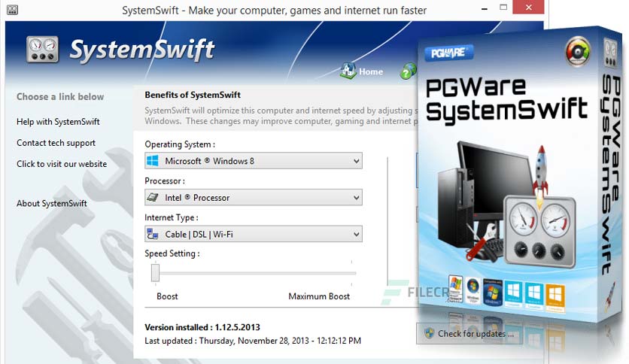The height and width of the screenshot is (364, 629).
Task: Click the Last updated date text
Action: (253, 341)
